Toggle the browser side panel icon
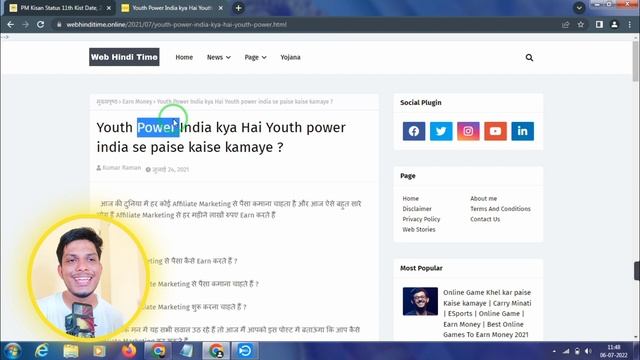640x360 pixels. (x=599, y=24)
